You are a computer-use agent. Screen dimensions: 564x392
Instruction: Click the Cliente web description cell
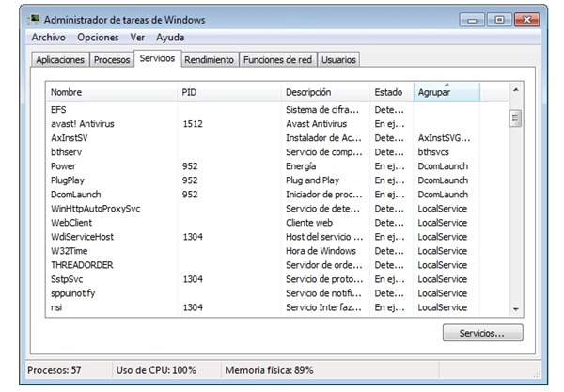[309, 223]
